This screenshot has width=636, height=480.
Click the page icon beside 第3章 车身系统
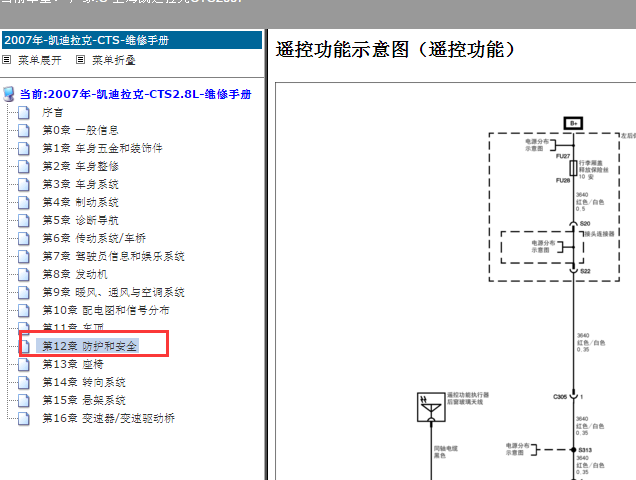[x=24, y=185]
